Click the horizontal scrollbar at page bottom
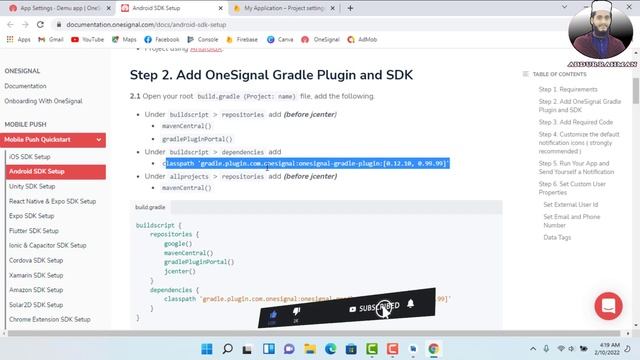 (x=314, y=333)
